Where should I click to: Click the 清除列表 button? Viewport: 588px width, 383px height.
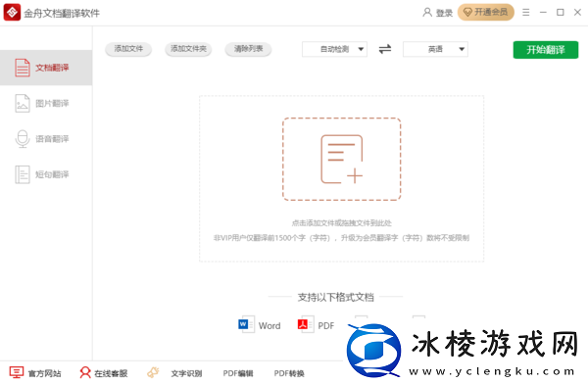(x=248, y=49)
